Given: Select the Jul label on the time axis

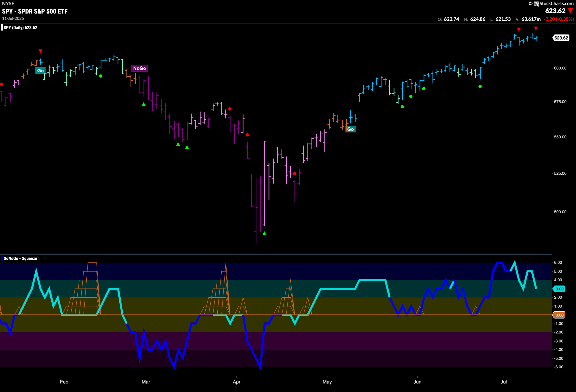Looking at the screenshot, I should [x=504, y=382].
